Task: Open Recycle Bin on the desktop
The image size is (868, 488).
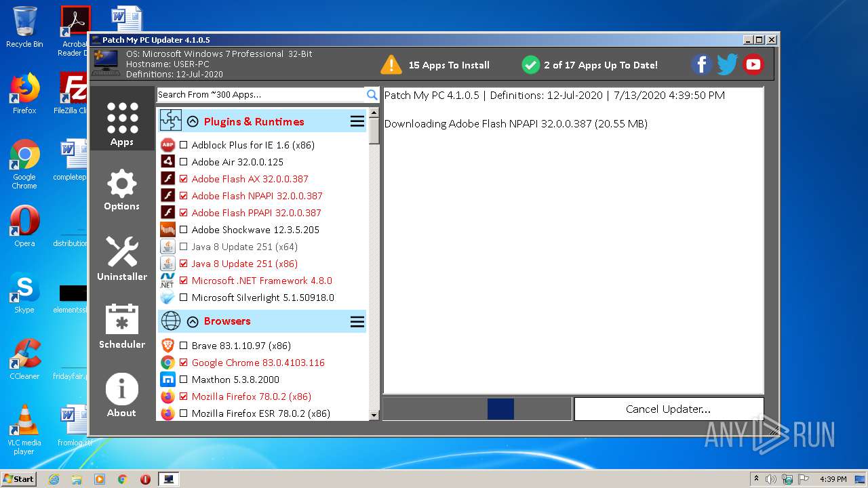Action: (24, 28)
